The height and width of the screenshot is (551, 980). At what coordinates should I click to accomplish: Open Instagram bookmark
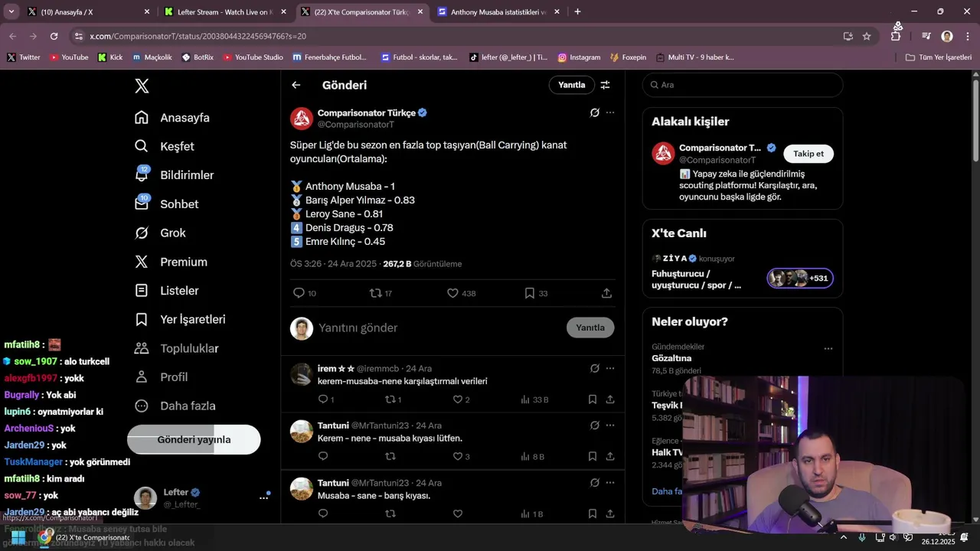579,57
